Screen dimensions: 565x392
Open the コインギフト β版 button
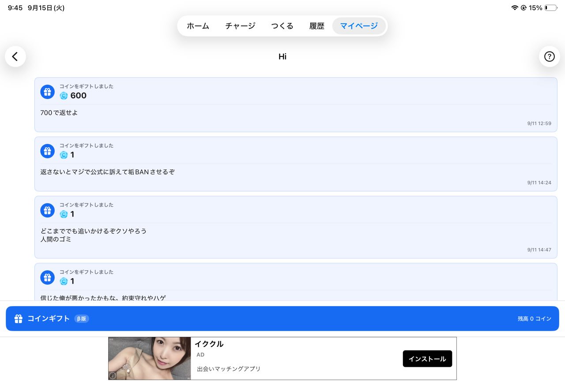click(282, 318)
